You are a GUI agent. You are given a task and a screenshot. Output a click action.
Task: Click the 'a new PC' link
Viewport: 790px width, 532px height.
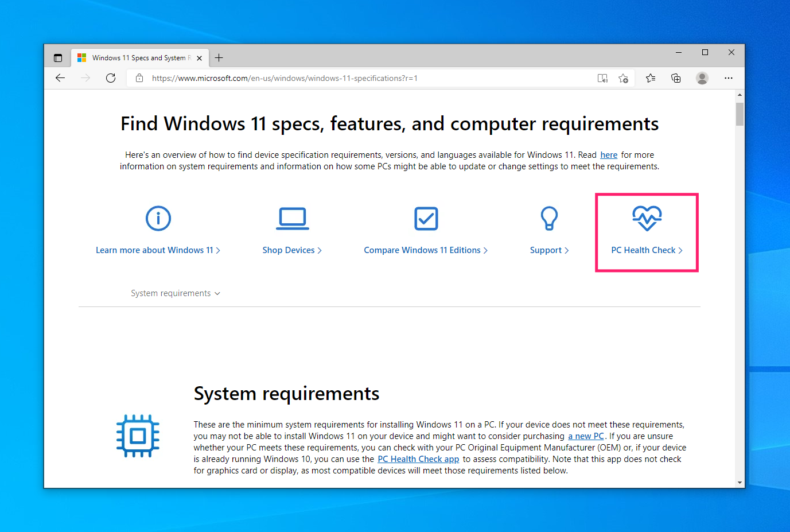[586, 436]
